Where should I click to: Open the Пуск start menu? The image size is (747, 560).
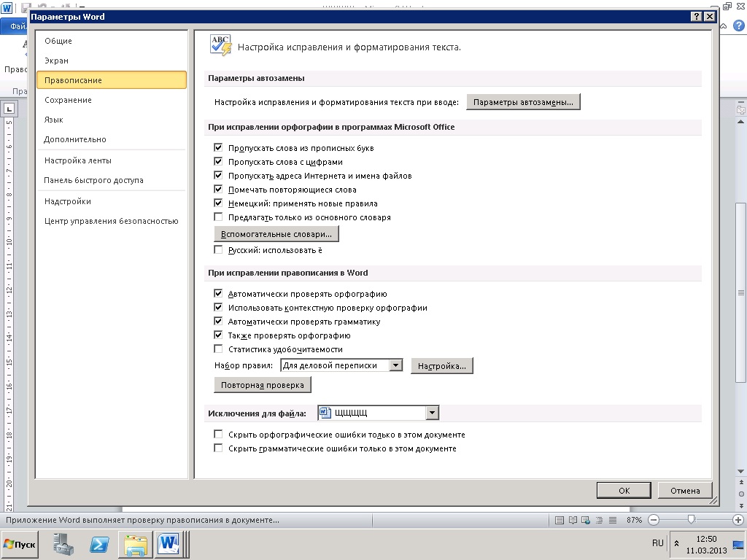(x=20, y=544)
